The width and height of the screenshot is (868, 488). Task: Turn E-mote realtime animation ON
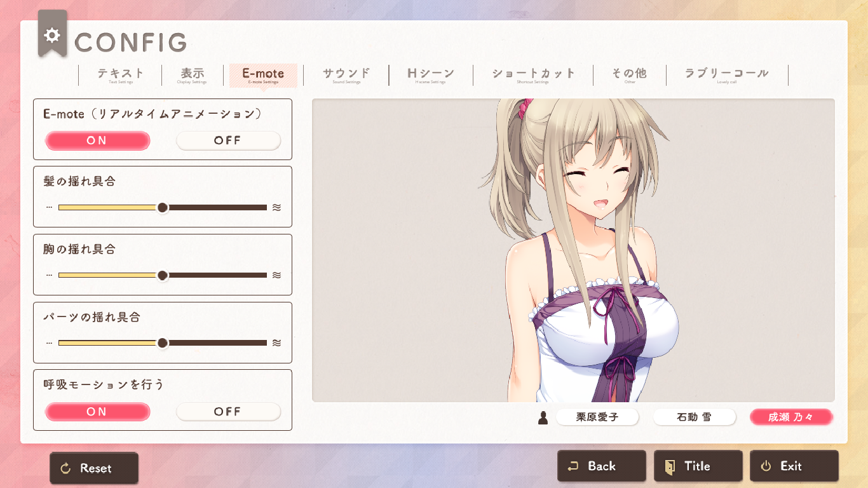[x=97, y=140]
